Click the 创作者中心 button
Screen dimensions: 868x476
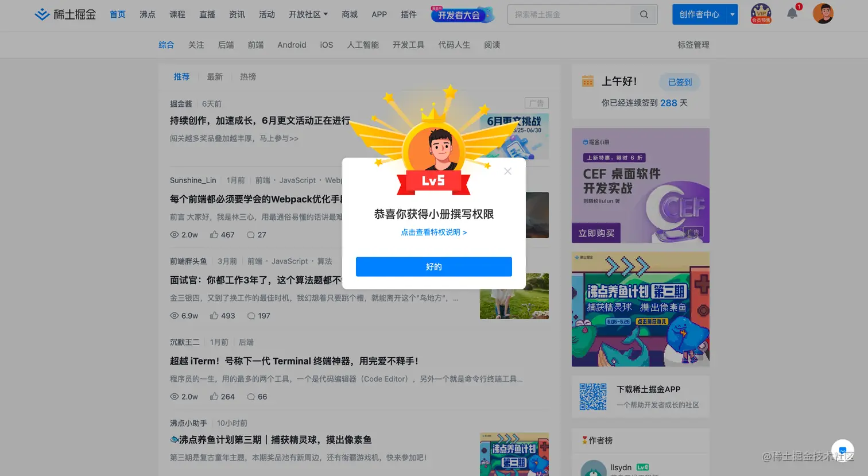699,14
